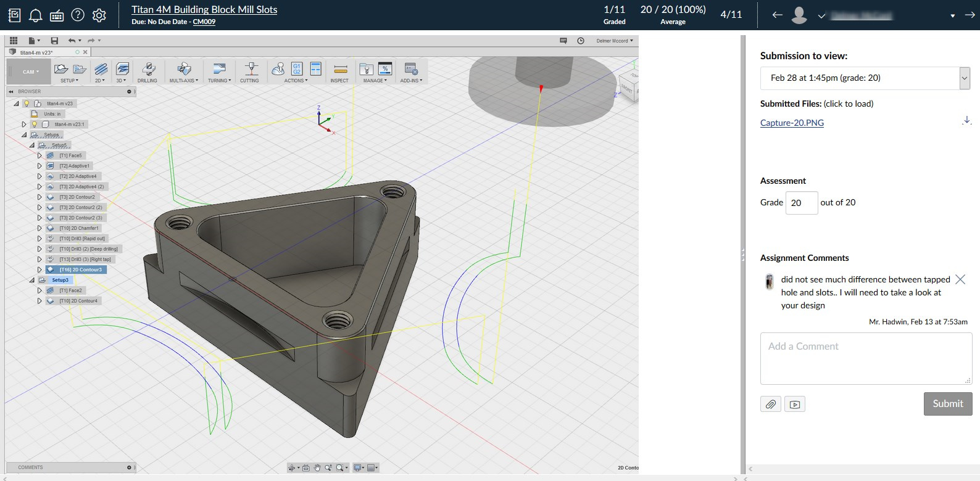Click the help question mark icon
Viewport: 980px width, 481px height.
point(78,15)
